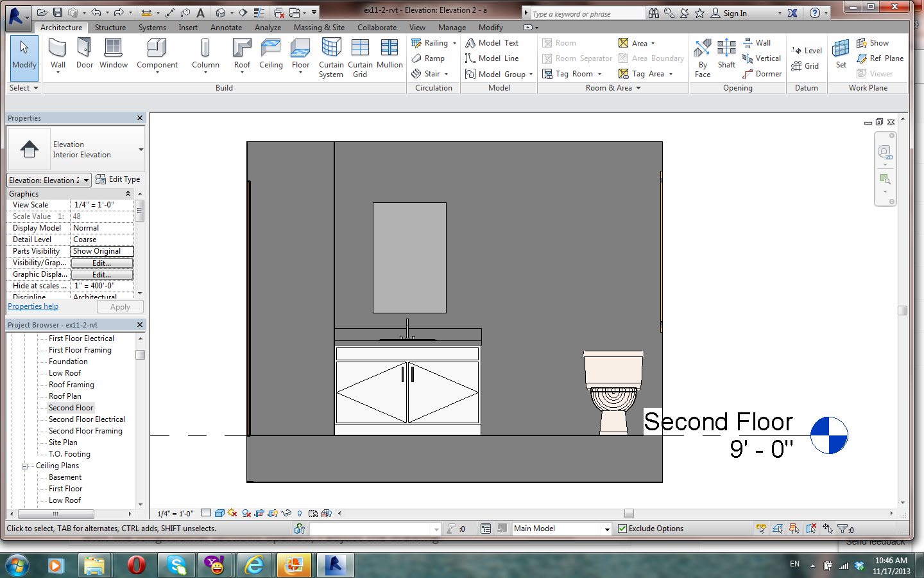
Task: Toggle Exclude Options checkbox
Action: pyautogui.click(x=622, y=529)
